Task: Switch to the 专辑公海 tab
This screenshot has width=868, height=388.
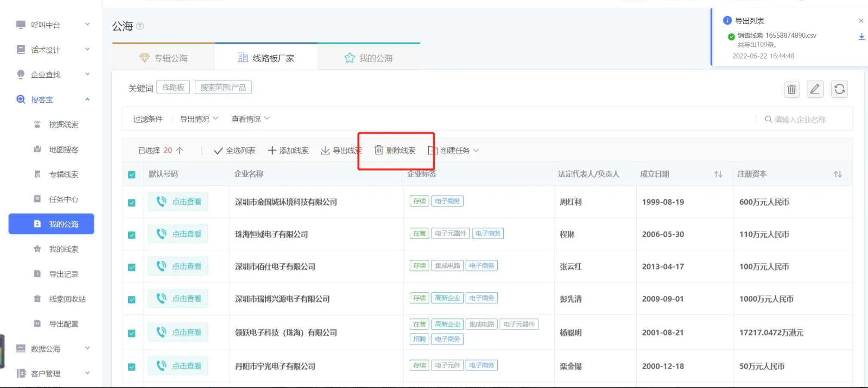Action: pyautogui.click(x=163, y=58)
